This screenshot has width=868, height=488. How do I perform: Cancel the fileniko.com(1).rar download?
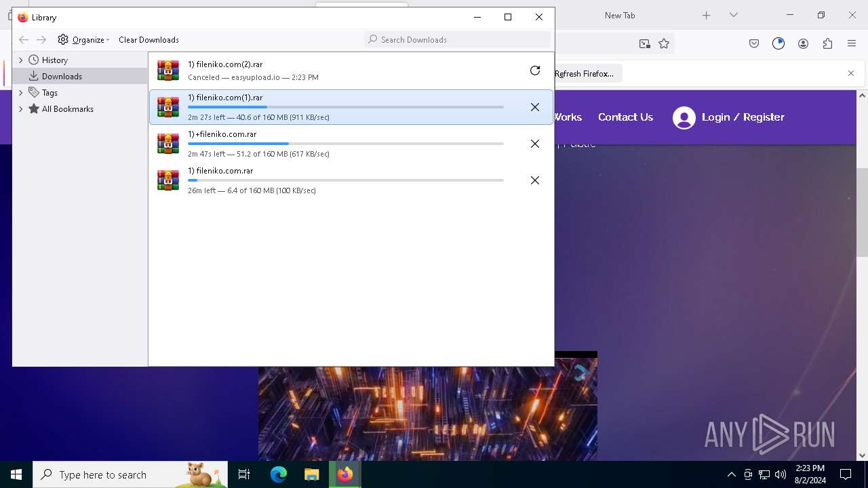tap(535, 107)
